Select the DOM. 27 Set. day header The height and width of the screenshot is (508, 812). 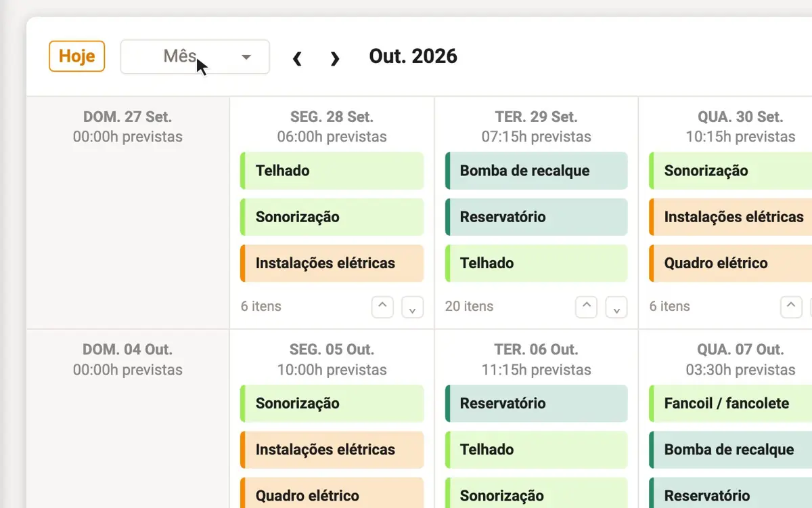click(127, 117)
